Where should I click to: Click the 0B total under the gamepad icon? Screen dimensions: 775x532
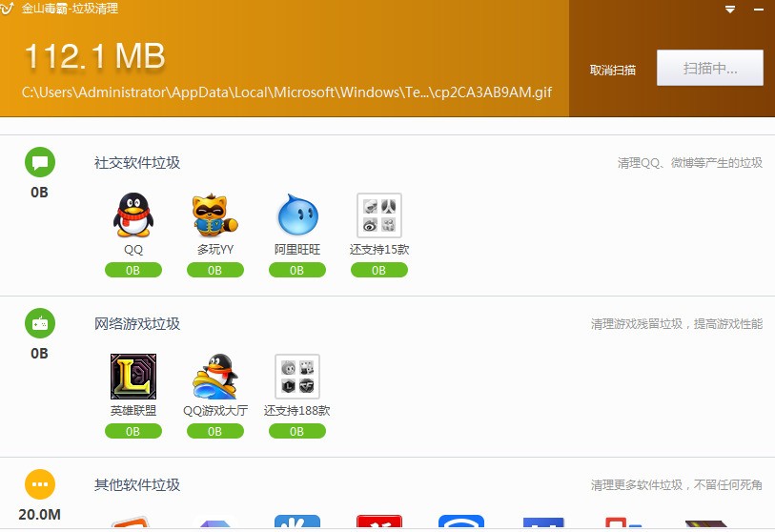(x=39, y=354)
